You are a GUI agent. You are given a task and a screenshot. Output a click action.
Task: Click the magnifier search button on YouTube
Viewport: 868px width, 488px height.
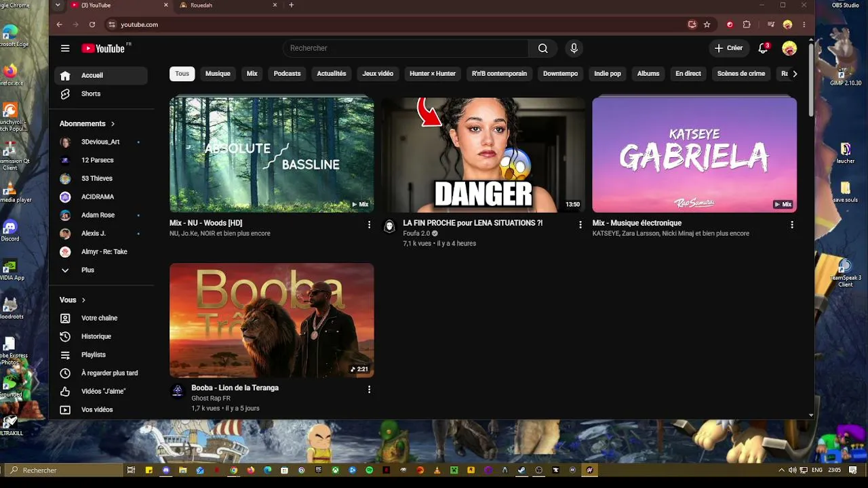(542, 48)
